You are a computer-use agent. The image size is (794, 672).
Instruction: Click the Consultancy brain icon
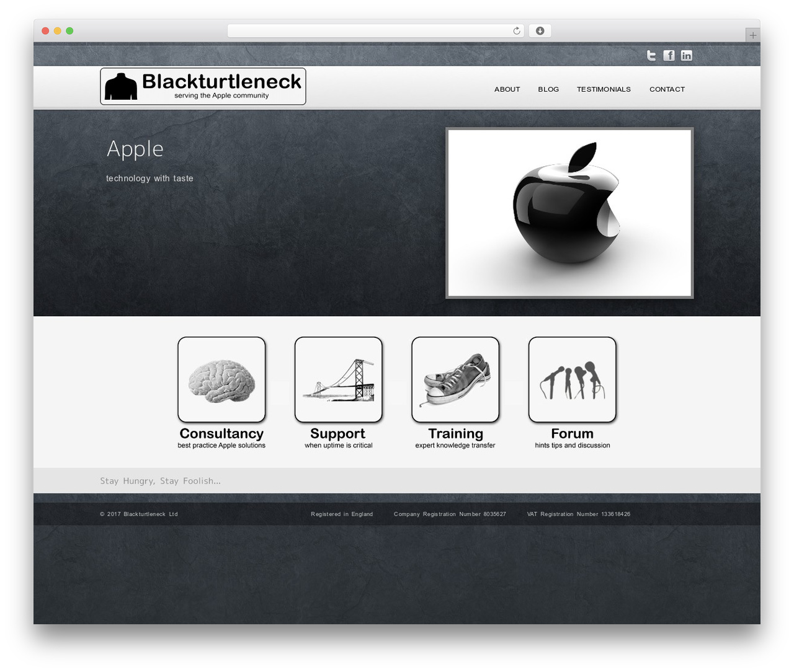pos(221,379)
